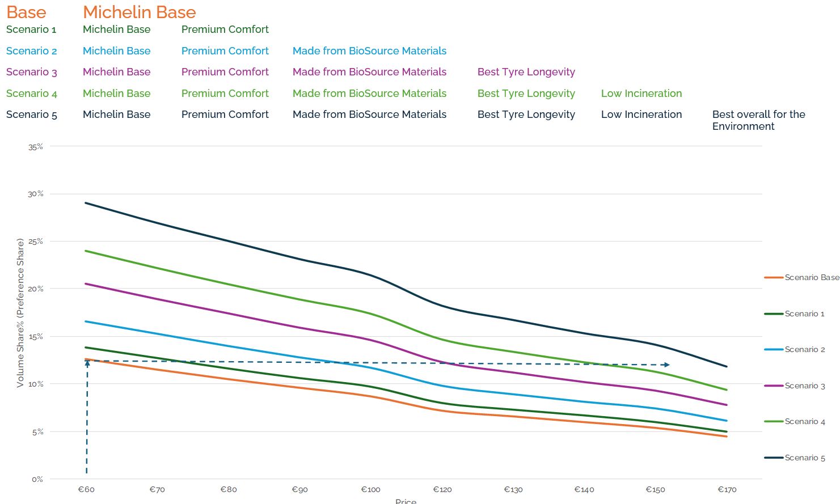Click the dashed arrow head near €150

[x=667, y=365]
